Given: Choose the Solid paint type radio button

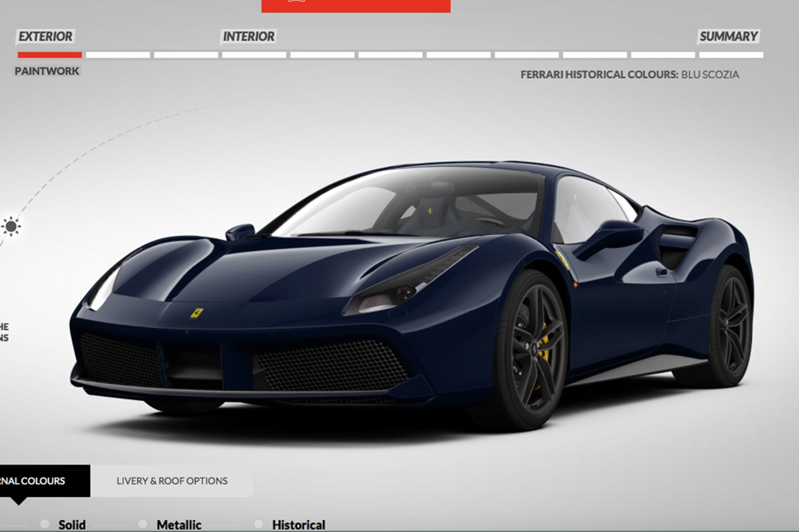Looking at the screenshot, I should [45, 524].
